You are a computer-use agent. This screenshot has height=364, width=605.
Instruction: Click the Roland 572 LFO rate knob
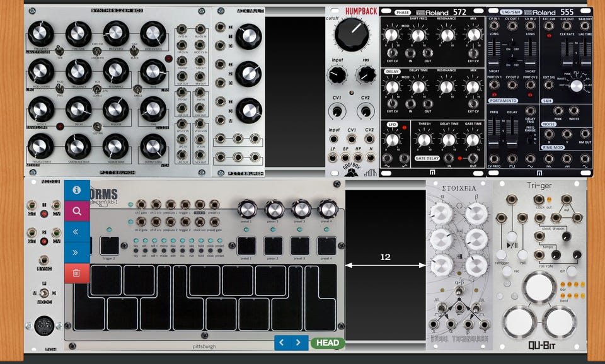tap(392, 140)
